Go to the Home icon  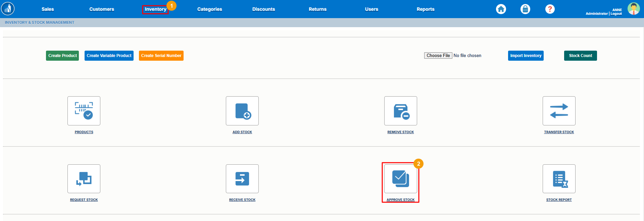coord(501,9)
